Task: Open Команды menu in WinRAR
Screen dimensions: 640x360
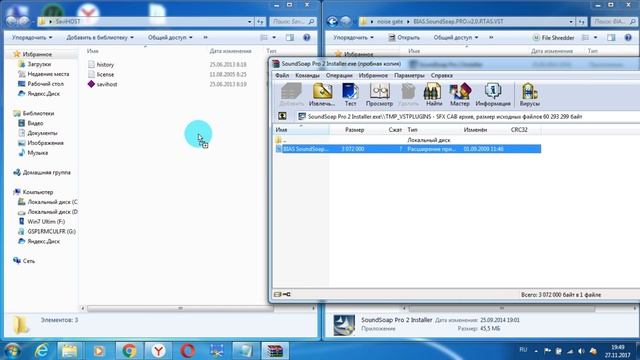Action: (307, 76)
